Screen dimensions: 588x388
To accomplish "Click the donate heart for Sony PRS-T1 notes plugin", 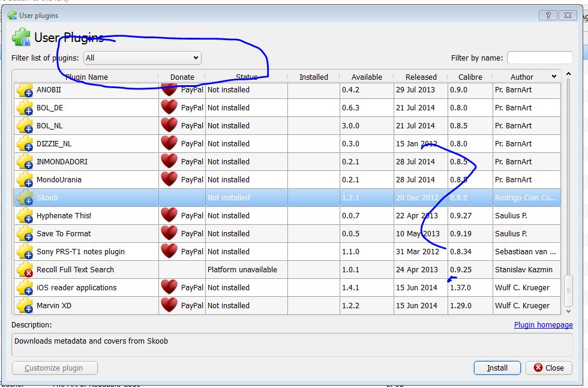I will tap(169, 251).
